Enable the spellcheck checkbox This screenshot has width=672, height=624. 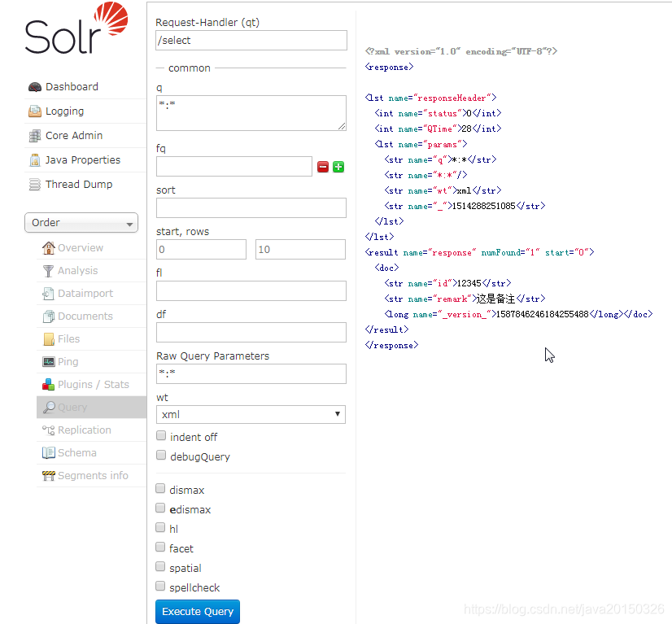click(159, 587)
